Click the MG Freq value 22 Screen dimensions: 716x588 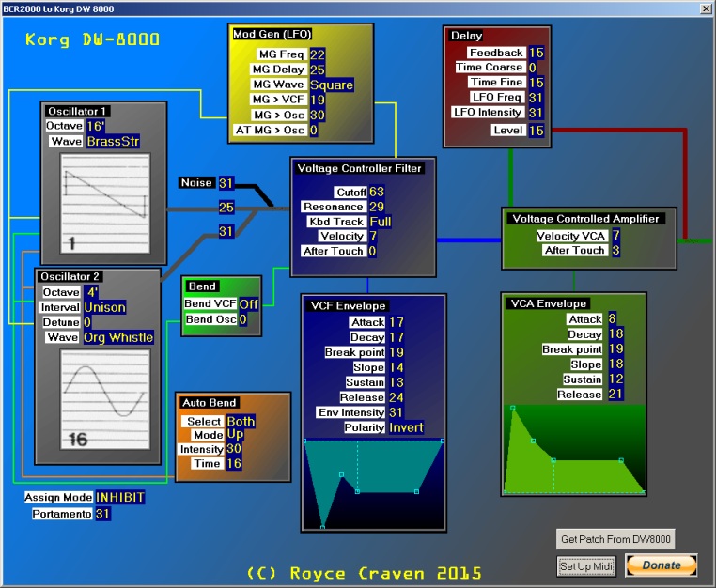(x=318, y=54)
